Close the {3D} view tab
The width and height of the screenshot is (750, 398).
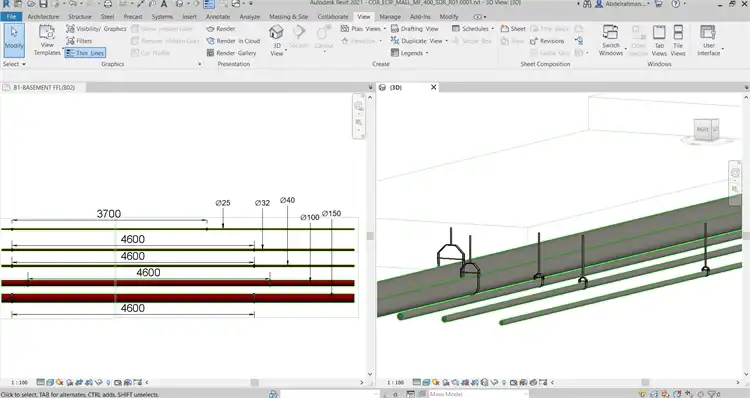pyautogui.click(x=433, y=87)
